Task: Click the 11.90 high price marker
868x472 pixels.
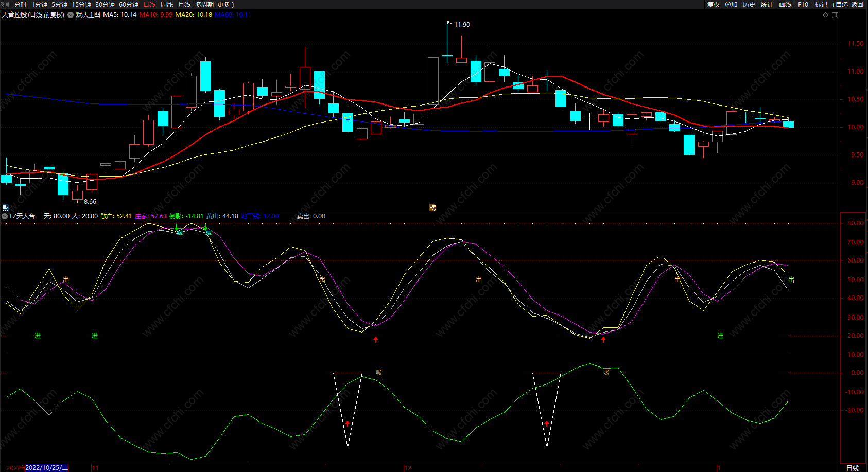Action: (x=461, y=24)
